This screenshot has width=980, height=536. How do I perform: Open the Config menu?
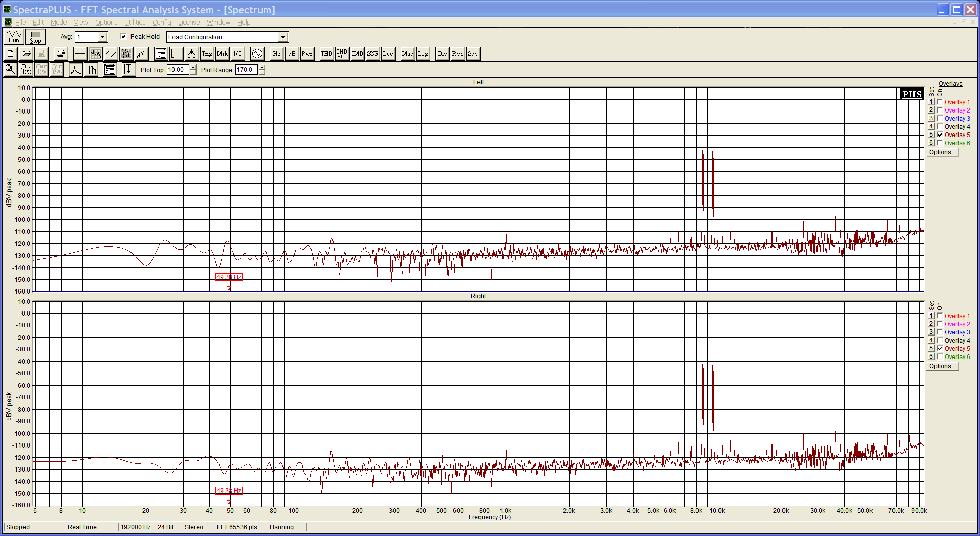[x=162, y=23]
